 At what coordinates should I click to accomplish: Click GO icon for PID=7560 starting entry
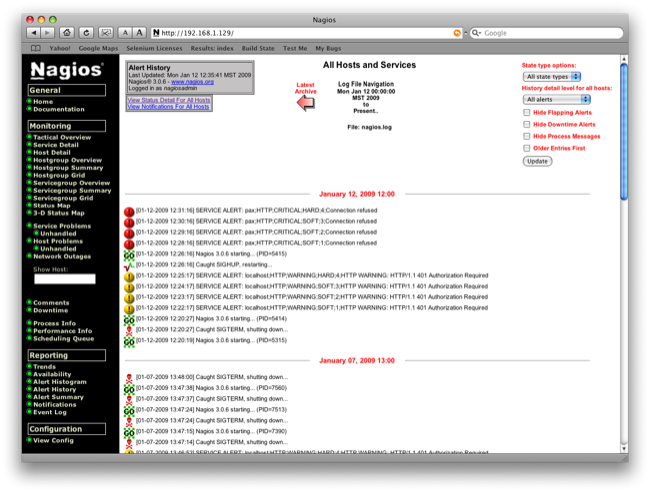(129, 389)
